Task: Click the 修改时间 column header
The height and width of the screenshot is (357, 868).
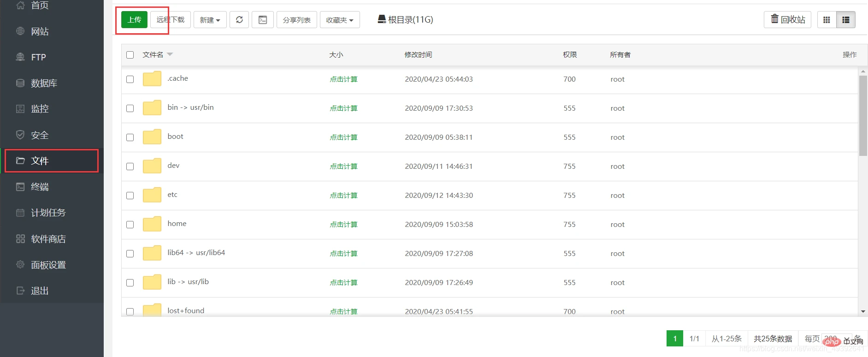Action: [418, 55]
